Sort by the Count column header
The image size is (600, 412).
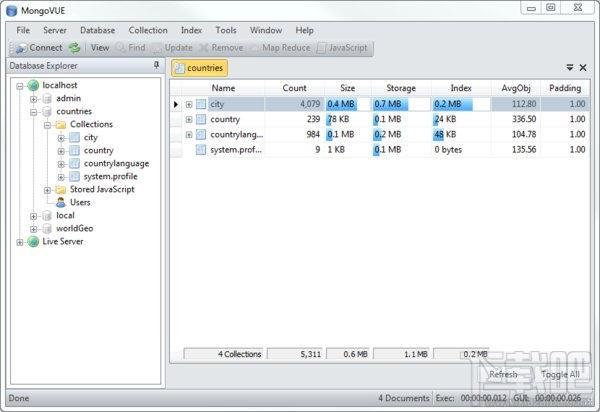295,88
